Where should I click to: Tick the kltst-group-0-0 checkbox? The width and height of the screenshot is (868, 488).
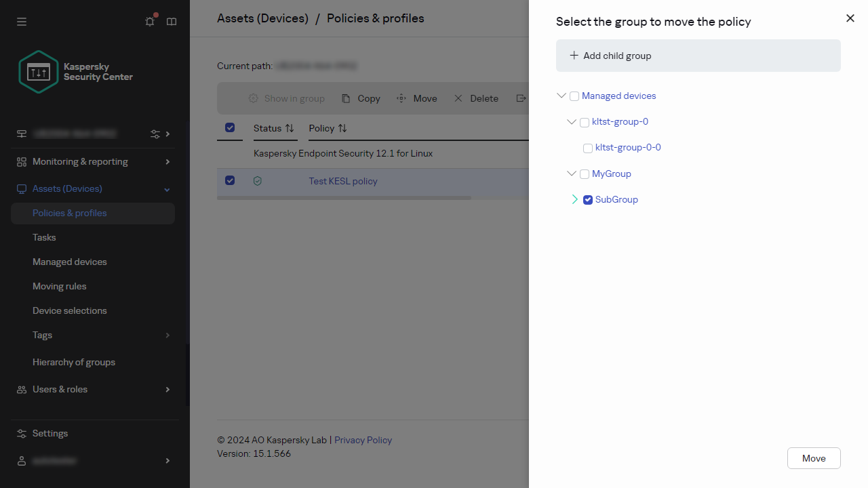[x=588, y=148]
